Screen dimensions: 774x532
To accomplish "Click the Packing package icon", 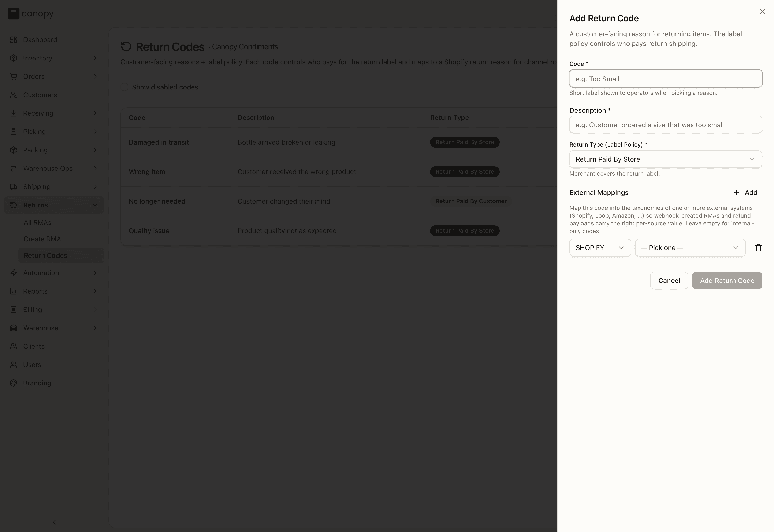I will click(13, 150).
